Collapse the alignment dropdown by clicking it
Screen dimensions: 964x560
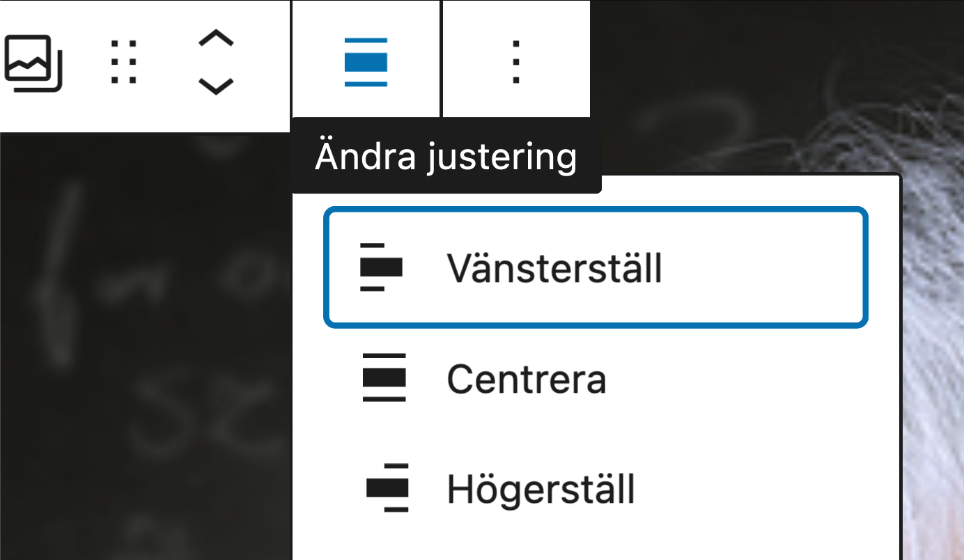tap(366, 63)
